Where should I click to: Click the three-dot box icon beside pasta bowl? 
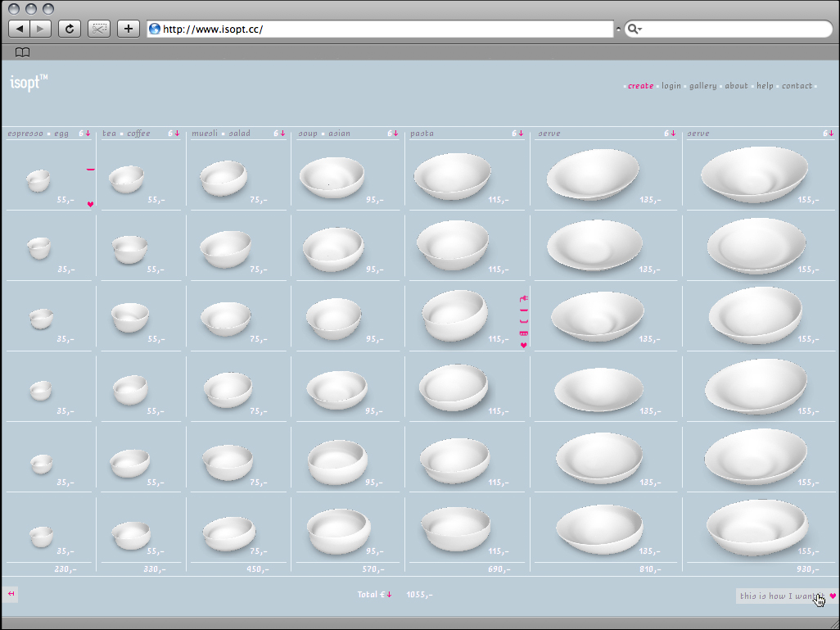(524, 333)
